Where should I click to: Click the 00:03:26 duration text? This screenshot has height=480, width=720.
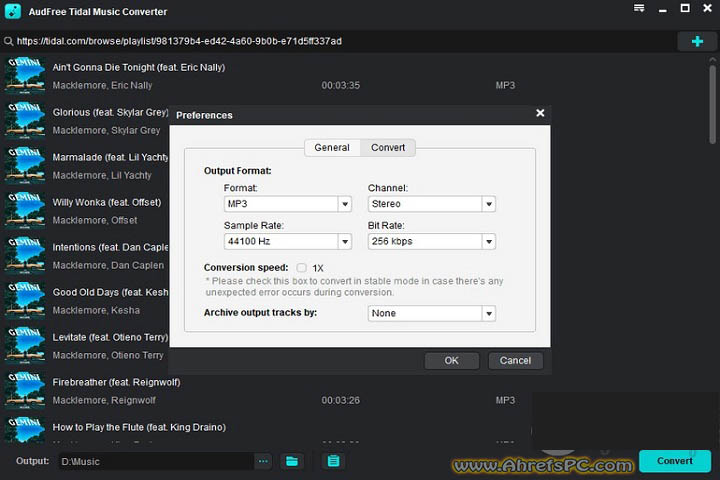pyautogui.click(x=340, y=401)
